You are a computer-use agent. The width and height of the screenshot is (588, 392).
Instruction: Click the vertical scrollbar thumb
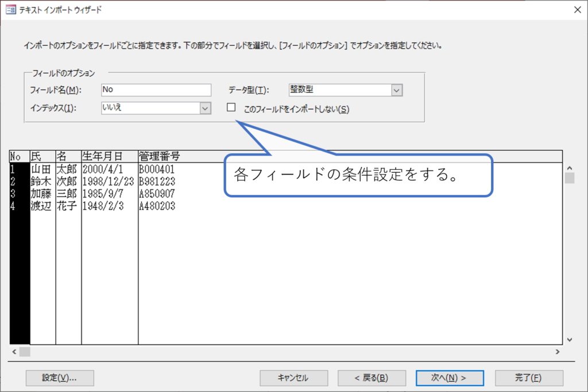(570, 178)
